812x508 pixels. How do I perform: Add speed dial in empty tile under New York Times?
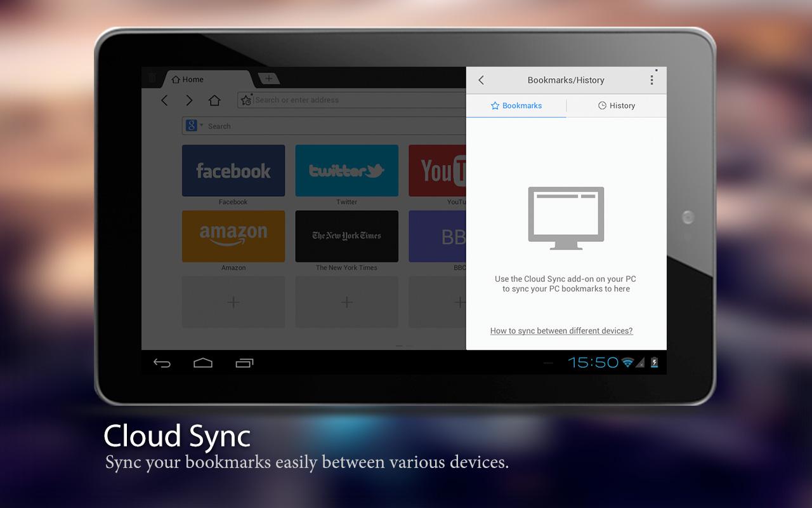(x=347, y=302)
